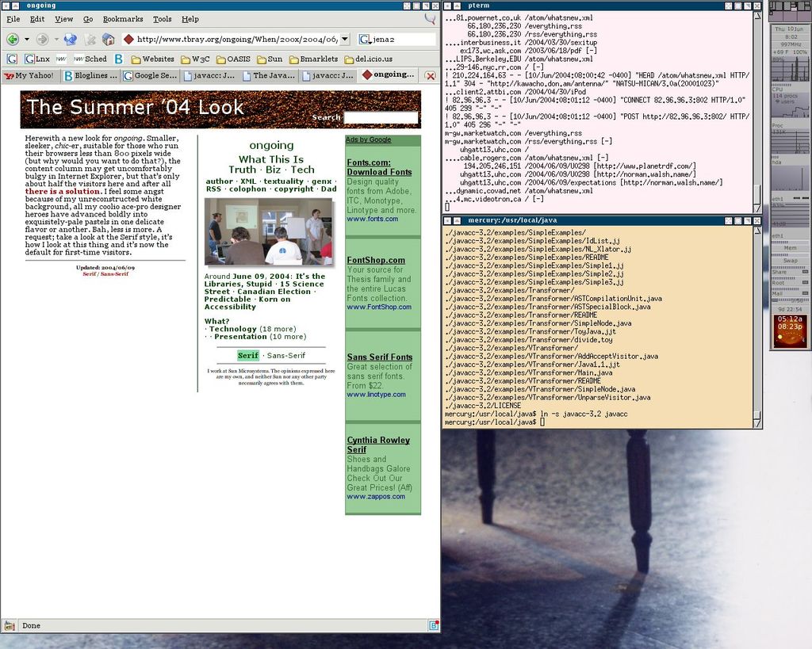Click the browser throbber icon at top right
The width and height of the screenshot is (812, 649).
pyautogui.click(x=430, y=19)
